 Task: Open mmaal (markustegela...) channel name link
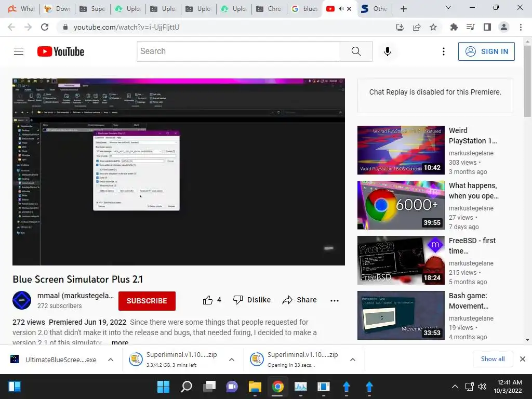click(75, 296)
